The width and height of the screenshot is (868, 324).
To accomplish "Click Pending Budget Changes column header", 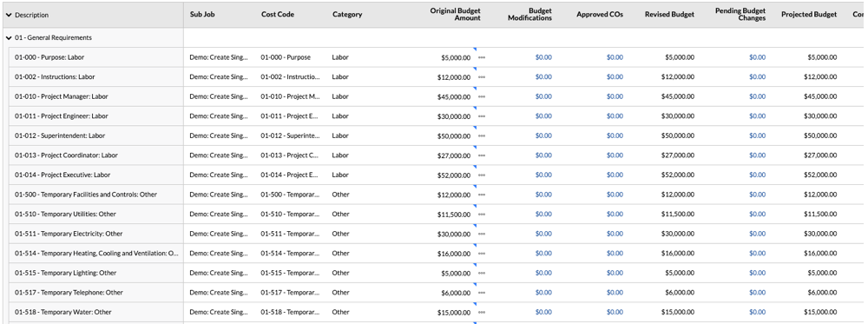I will click(x=740, y=15).
